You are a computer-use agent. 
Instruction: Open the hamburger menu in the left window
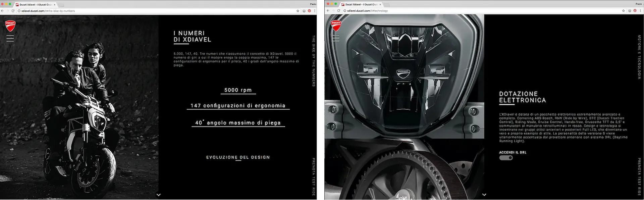(x=10, y=38)
